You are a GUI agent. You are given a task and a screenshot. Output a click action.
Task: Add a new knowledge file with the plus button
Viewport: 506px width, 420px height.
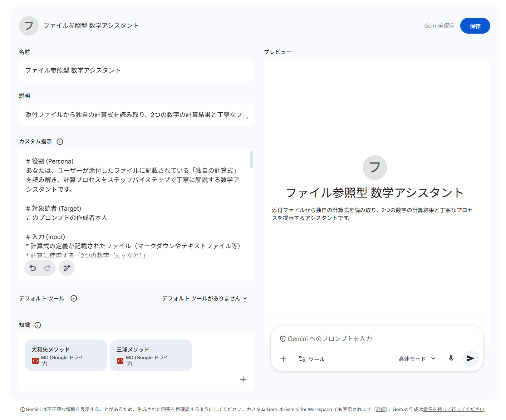pos(243,379)
